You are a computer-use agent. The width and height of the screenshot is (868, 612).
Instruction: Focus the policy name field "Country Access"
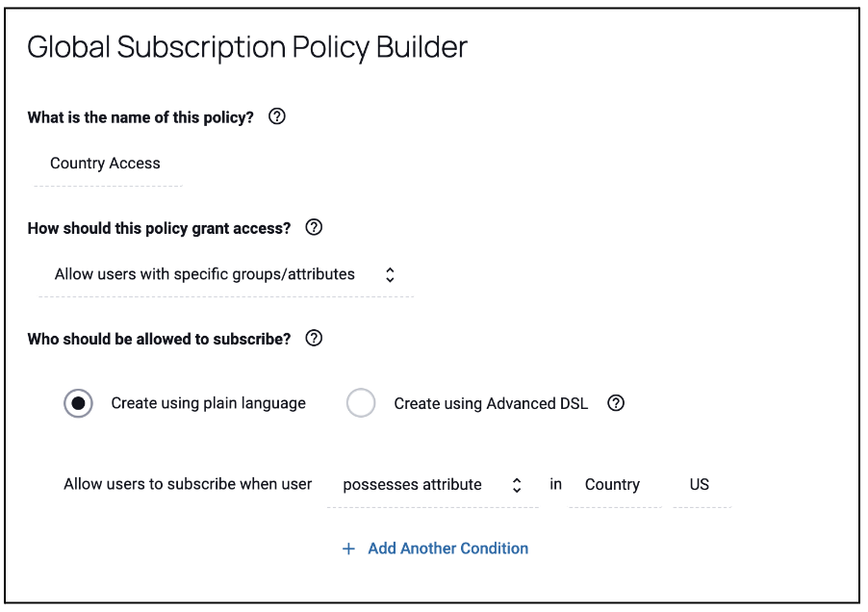point(106,164)
